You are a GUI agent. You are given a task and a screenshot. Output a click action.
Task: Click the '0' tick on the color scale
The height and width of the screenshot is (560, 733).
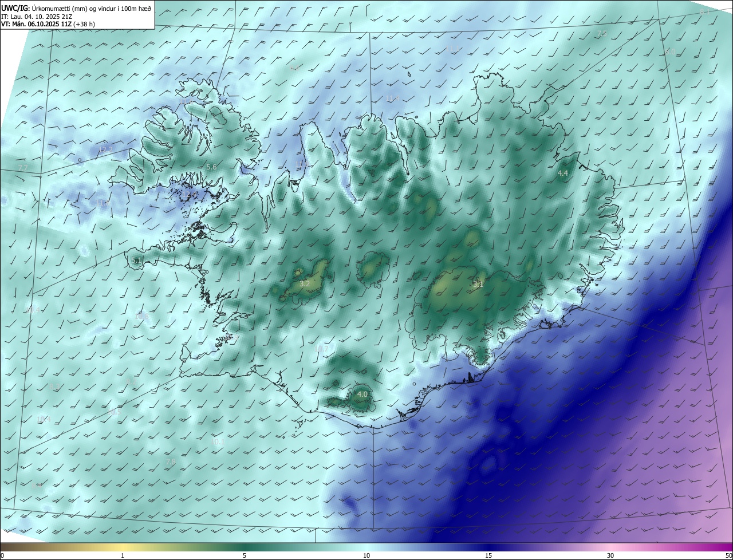pyautogui.click(x=2, y=555)
